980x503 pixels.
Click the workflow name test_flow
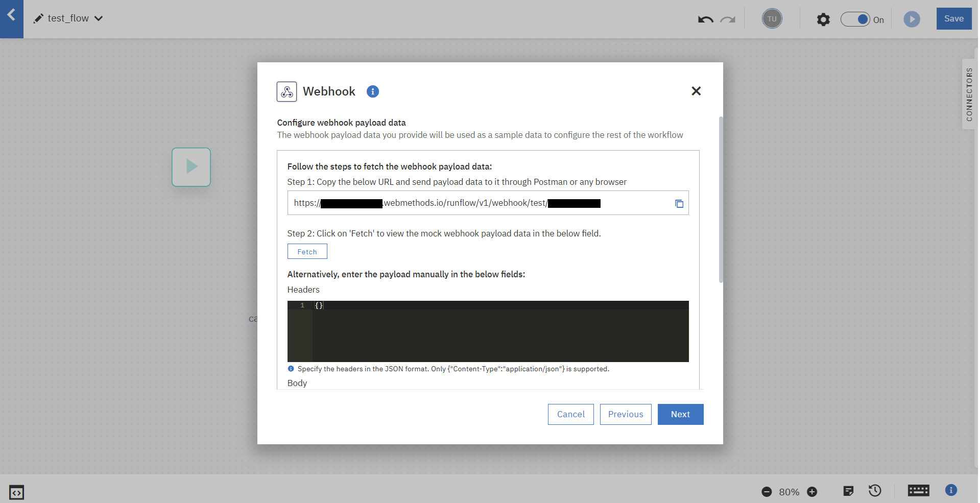[68, 18]
